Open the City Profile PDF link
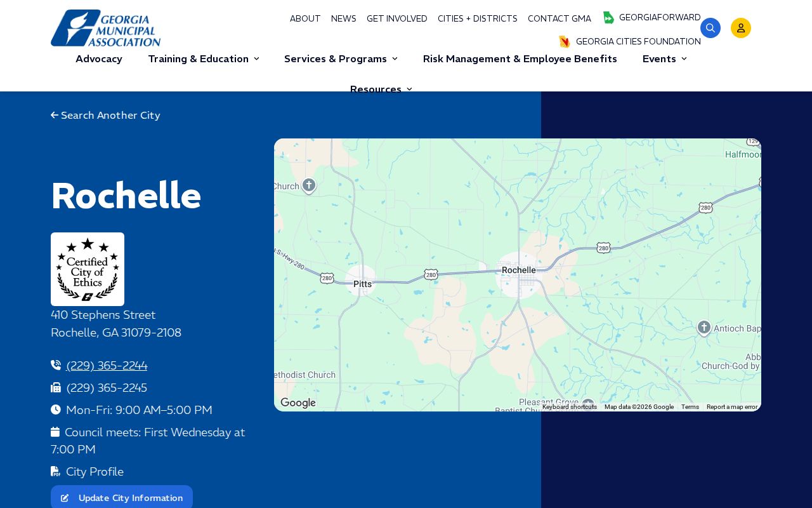 [95, 472]
